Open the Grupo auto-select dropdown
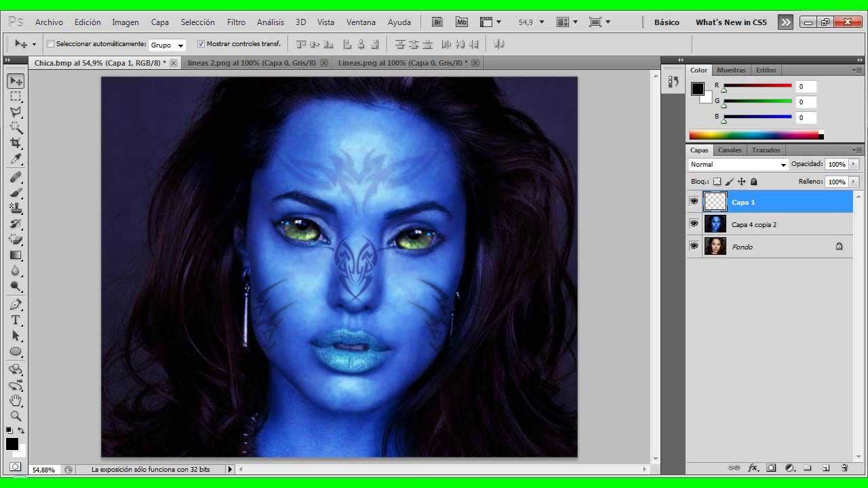Screen dimensions: 868x488 tap(167, 45)
